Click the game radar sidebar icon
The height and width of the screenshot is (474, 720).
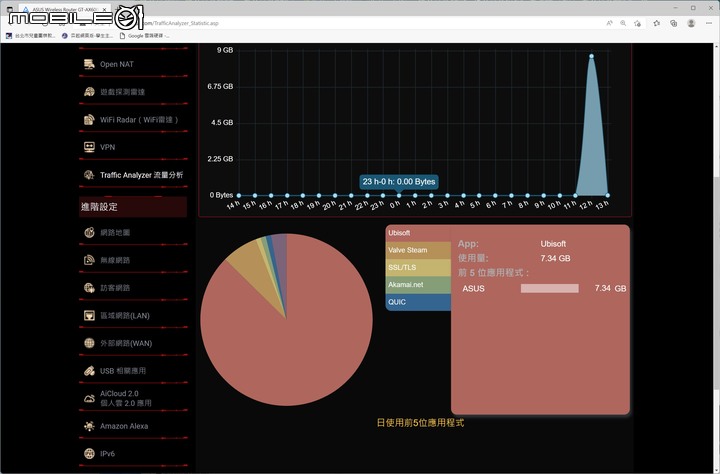(89, 92)
